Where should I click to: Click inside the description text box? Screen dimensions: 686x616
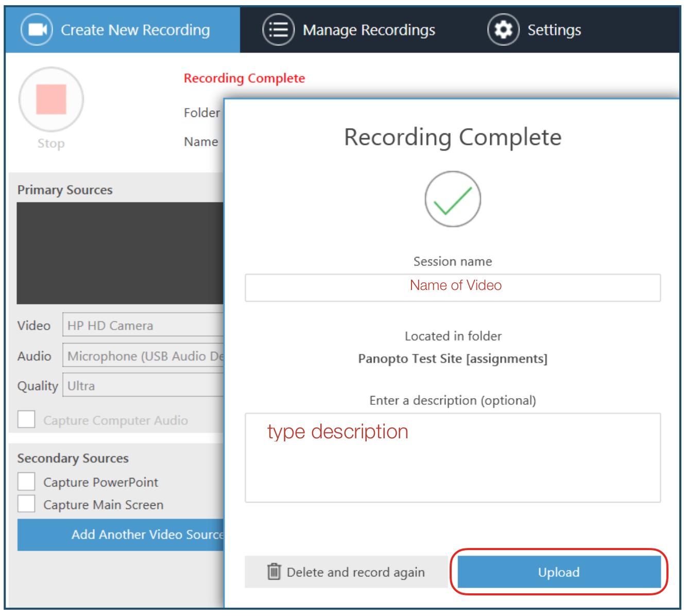(x=453, y=456)
